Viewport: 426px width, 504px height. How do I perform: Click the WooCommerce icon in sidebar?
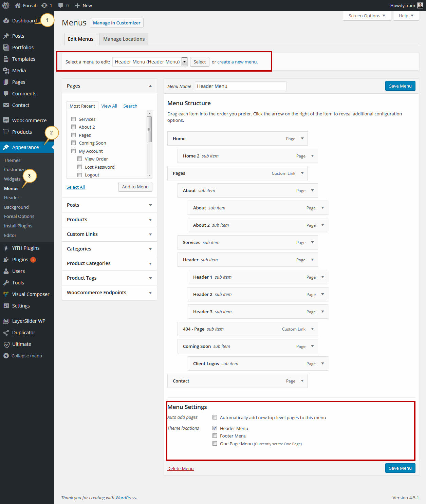pyautogui.click(x=6, y=120)
